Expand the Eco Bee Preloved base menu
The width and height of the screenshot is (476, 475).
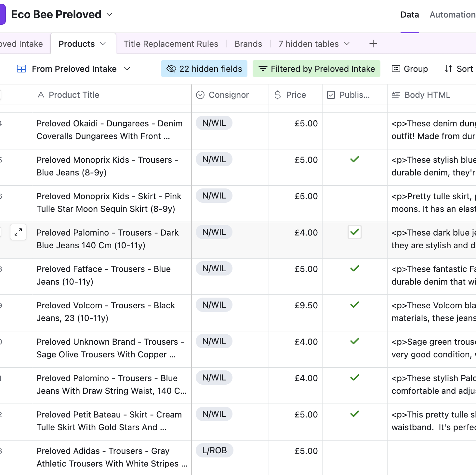[x=110, y=14]
